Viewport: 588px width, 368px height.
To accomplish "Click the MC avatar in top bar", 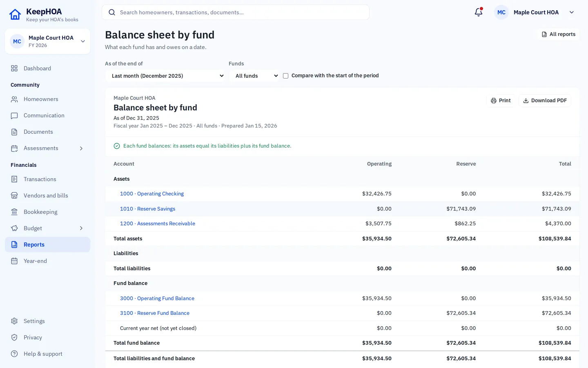I will coord(501,12).
